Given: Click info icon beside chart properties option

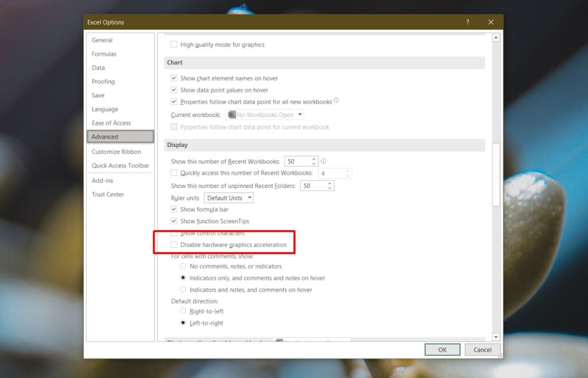Looking at the screenshot, I should pos(336,102).
